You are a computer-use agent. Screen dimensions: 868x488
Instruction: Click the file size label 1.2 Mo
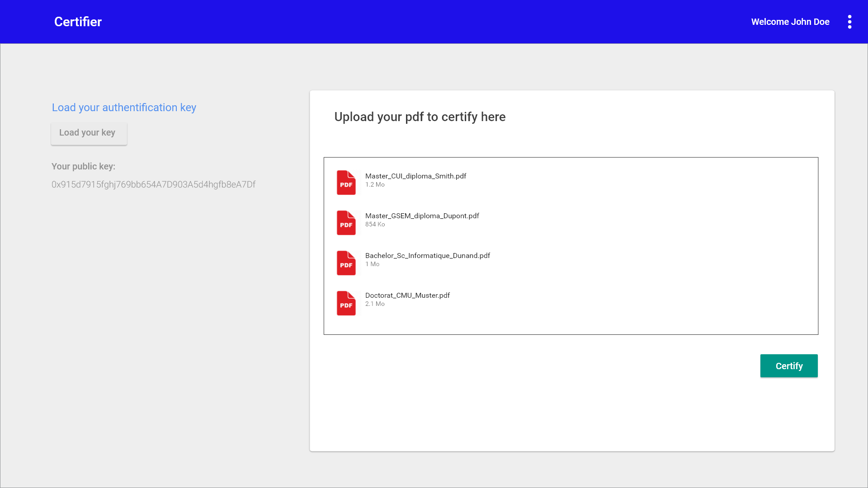(375, 184)
